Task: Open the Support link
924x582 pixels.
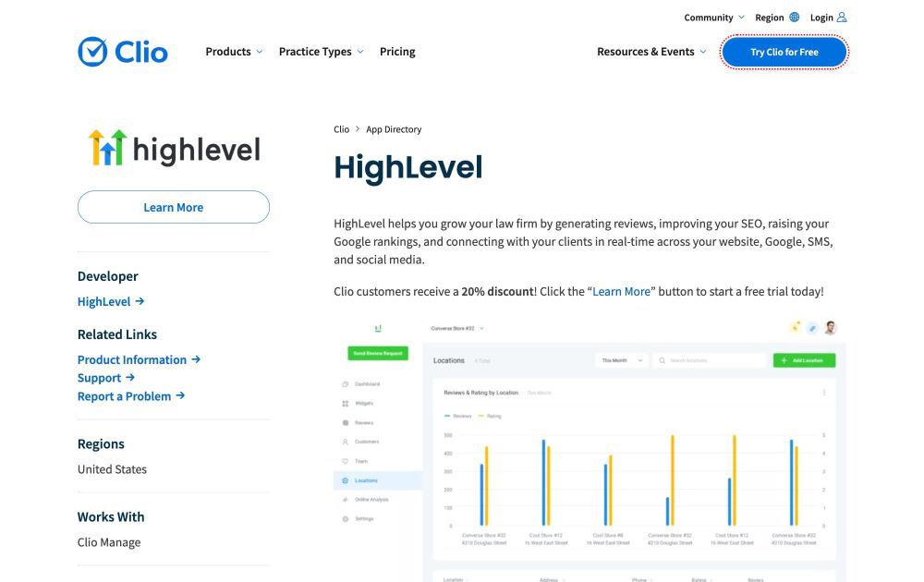Action: pos(99,378)
